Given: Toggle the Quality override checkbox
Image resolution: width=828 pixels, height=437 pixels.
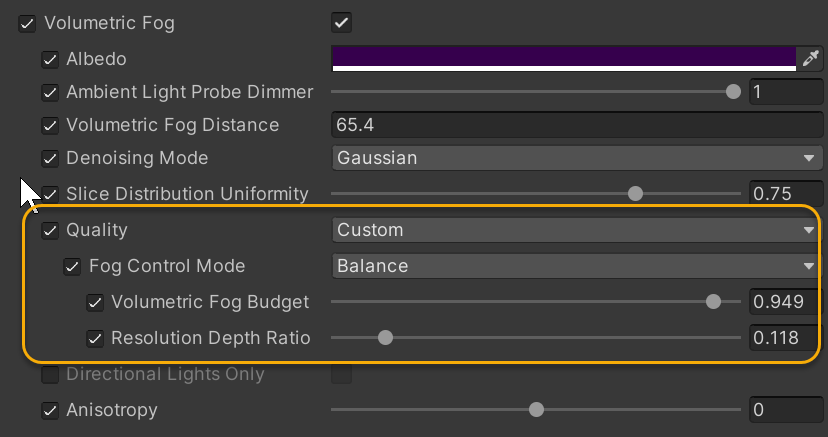Looking at the screenshot, I should pyautogui.click(x=50, y=230).
